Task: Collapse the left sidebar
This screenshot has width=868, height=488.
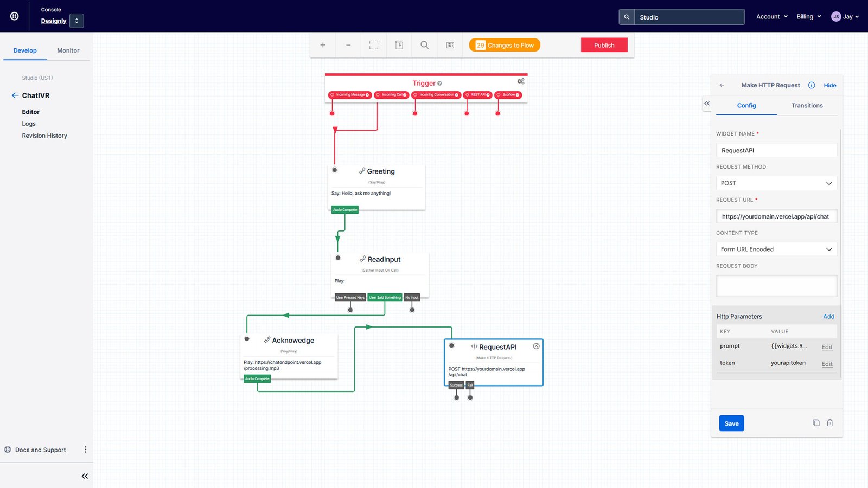Action: (85, 476)
